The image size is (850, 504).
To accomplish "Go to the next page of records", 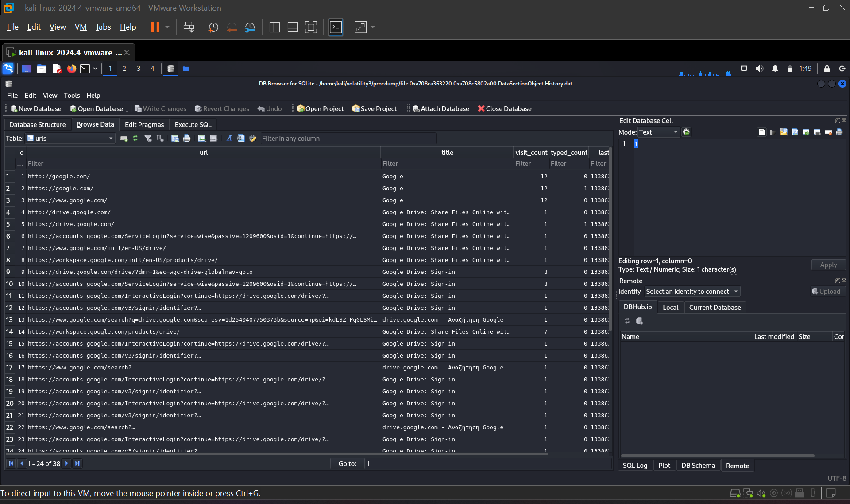I will tap(66, 463).
